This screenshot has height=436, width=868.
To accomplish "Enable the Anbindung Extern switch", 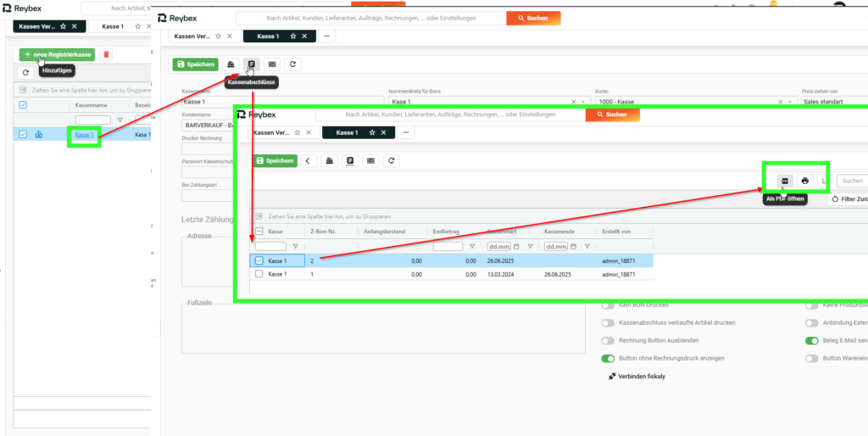I will coord(811,322).
